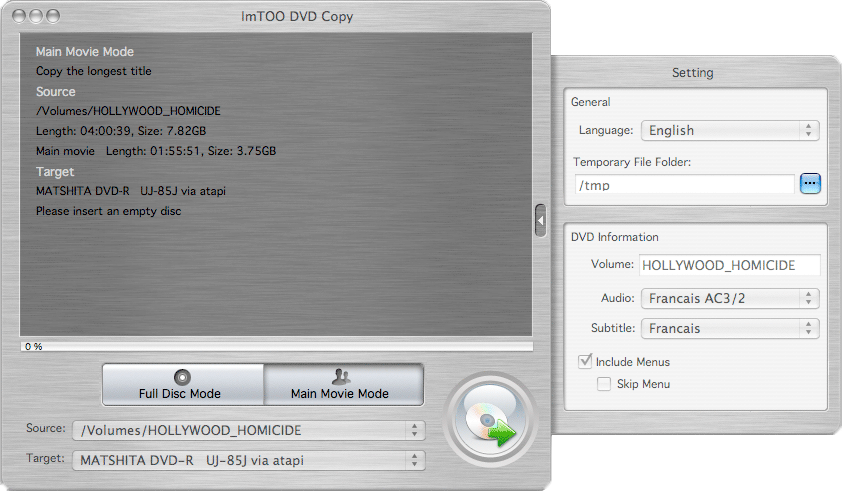This screenshot has height=491, width=843.
Task: Click the 'General' section label
Action: tap(590, 102)
